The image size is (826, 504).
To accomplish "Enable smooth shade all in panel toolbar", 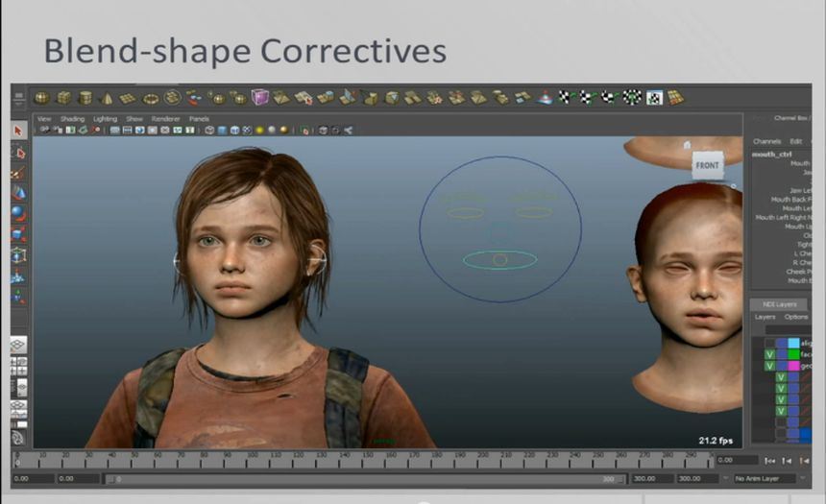I will click(x=222, y=131).
